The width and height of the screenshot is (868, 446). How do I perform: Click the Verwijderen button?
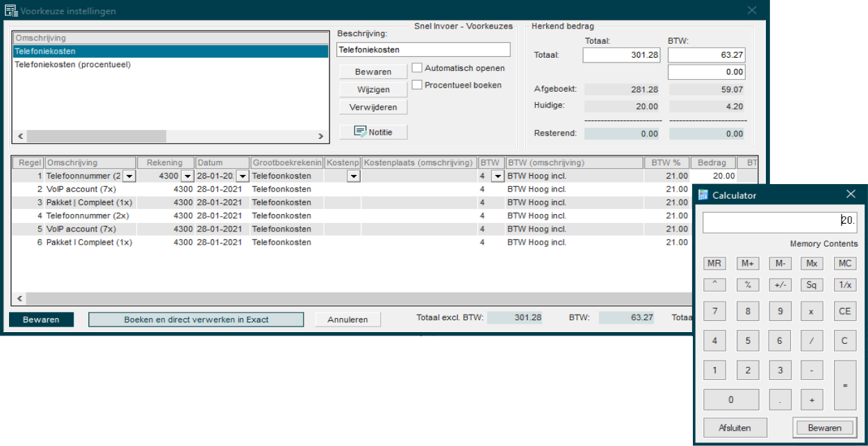pyautogui.click(x=373, y=107)
